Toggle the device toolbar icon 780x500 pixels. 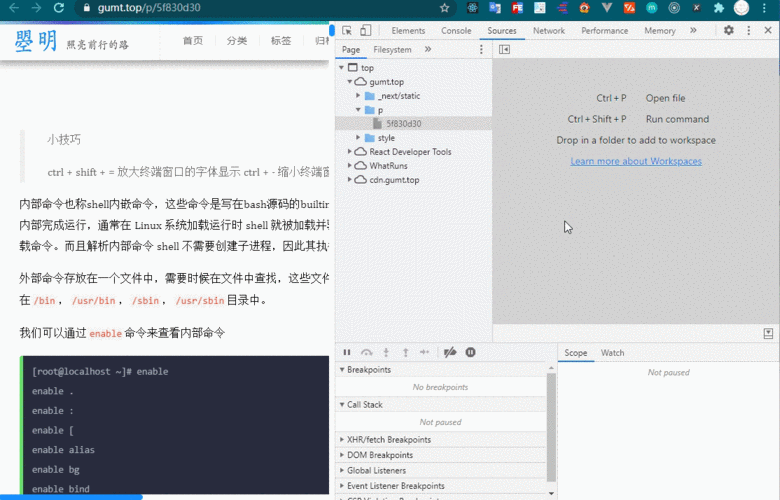pyautogui.click(x=366, y=31)
